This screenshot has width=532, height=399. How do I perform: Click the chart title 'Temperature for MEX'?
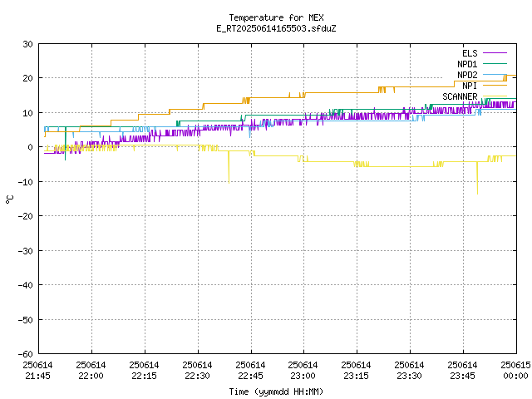(x=276, y=17)
